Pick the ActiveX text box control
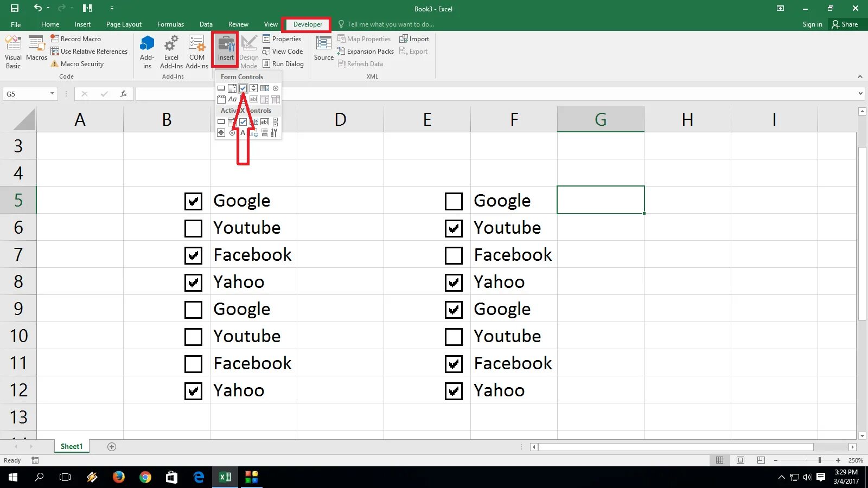 [x=265, y=122]
